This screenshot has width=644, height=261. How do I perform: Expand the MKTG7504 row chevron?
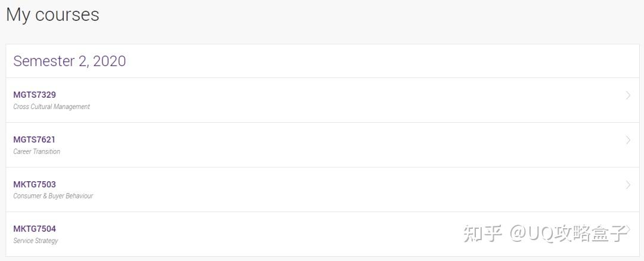[628, 229]
